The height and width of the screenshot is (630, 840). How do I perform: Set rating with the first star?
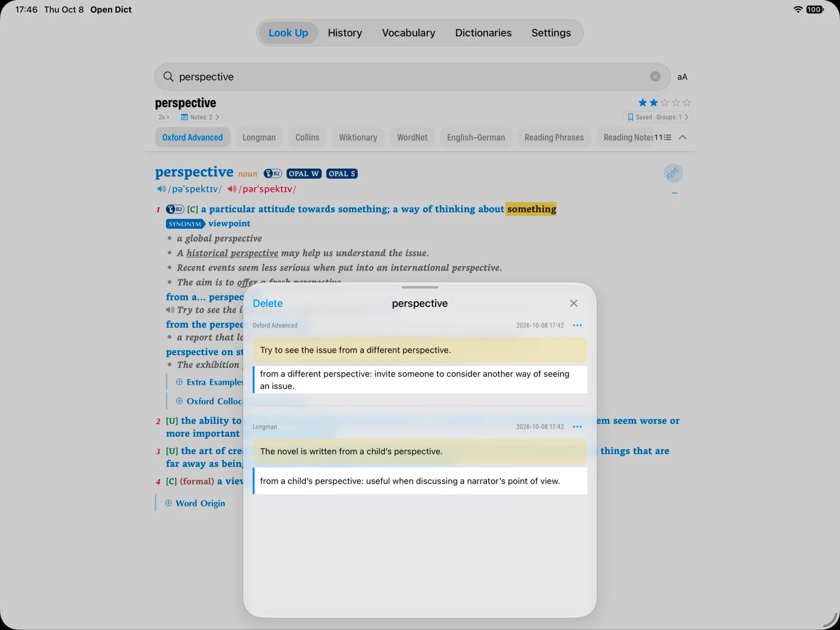pos(643,103)
